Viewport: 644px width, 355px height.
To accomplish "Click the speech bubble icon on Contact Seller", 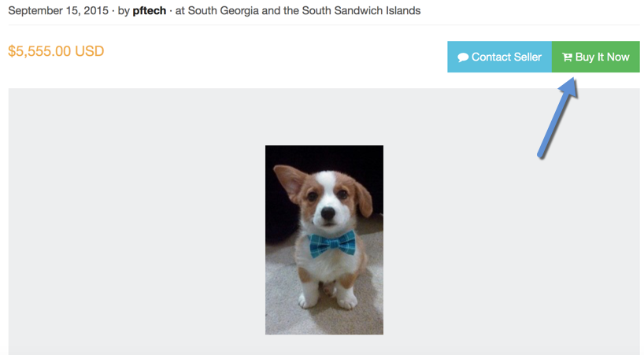I will [x=463, y=57].
